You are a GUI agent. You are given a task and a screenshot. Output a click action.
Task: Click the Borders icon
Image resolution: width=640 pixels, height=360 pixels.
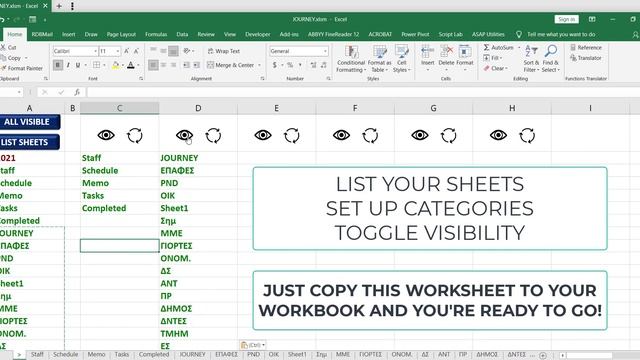tap(96, 65)
